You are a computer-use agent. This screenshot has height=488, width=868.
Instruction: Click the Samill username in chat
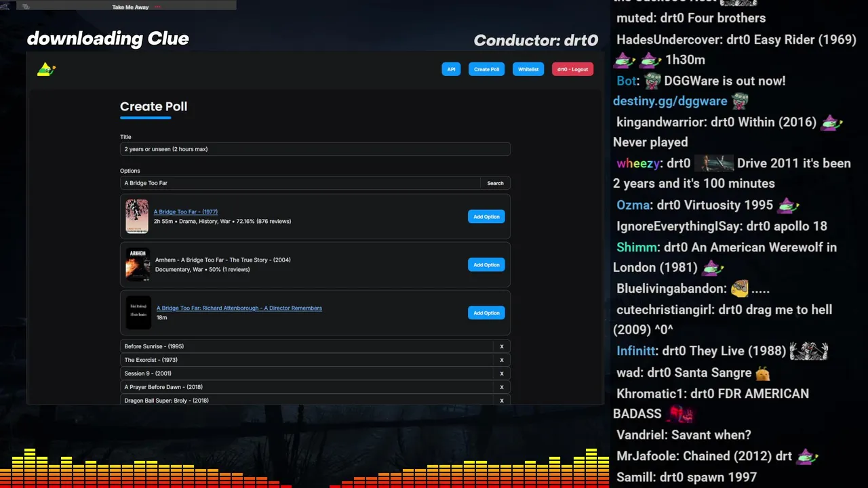click(x=634, y=477)
